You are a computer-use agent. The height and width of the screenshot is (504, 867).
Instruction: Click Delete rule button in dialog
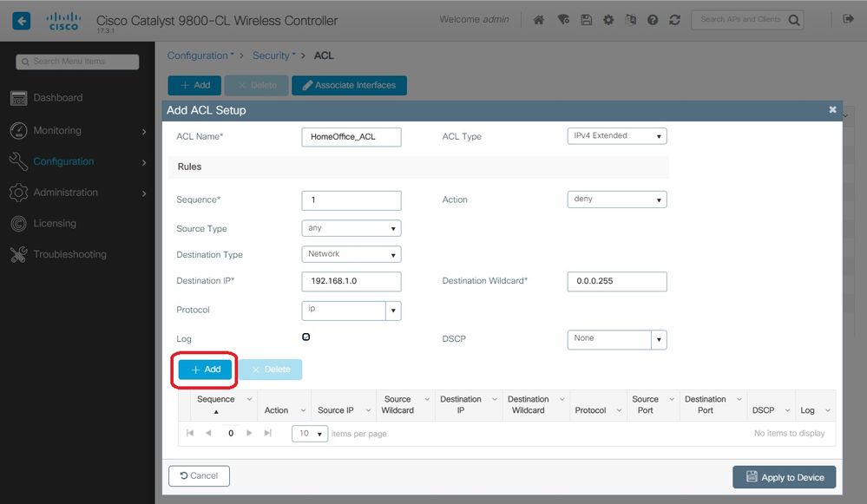point(271,370)
